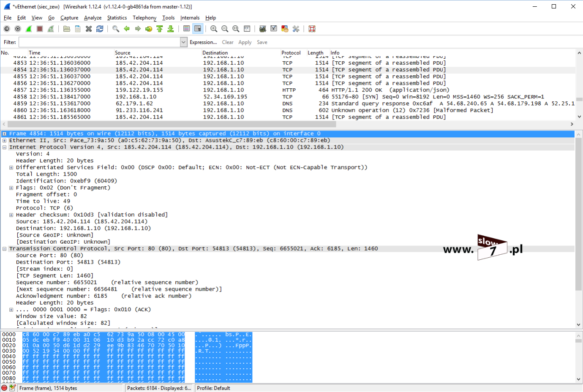Open the Telephony menu

(x=144, y=18)
